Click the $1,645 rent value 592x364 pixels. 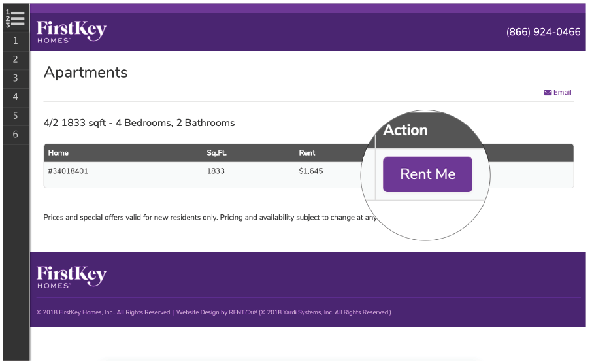[x=311, y=171]
